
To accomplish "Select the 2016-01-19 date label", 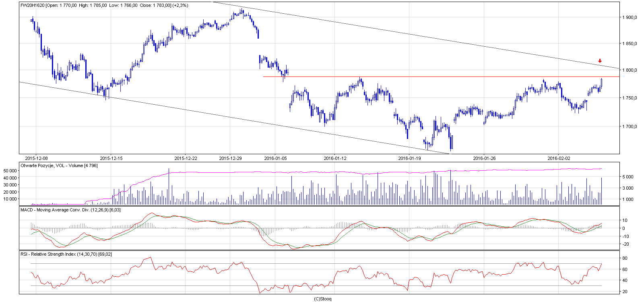I will (409, 158).
